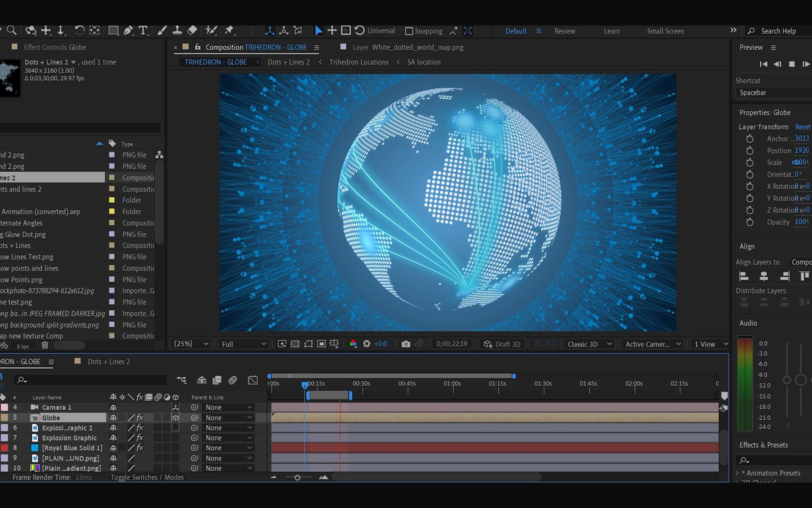Toggle the transparency grid icon

[295, 344]
